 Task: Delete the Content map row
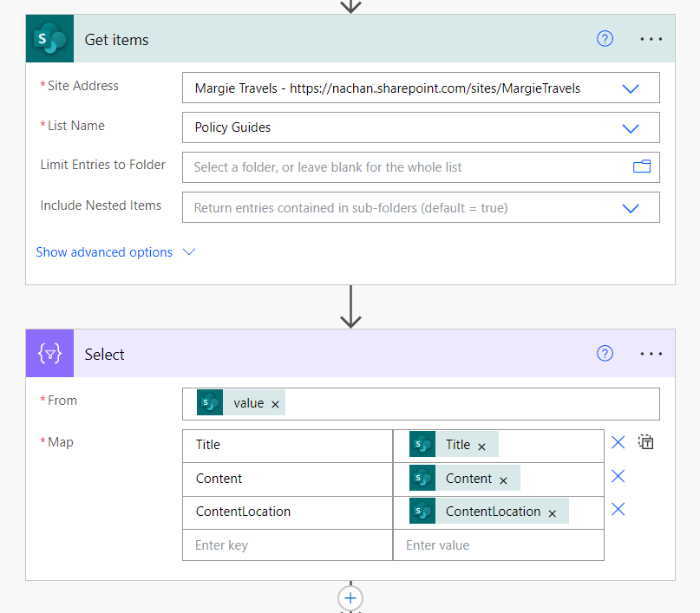click(x=618, y=476)
